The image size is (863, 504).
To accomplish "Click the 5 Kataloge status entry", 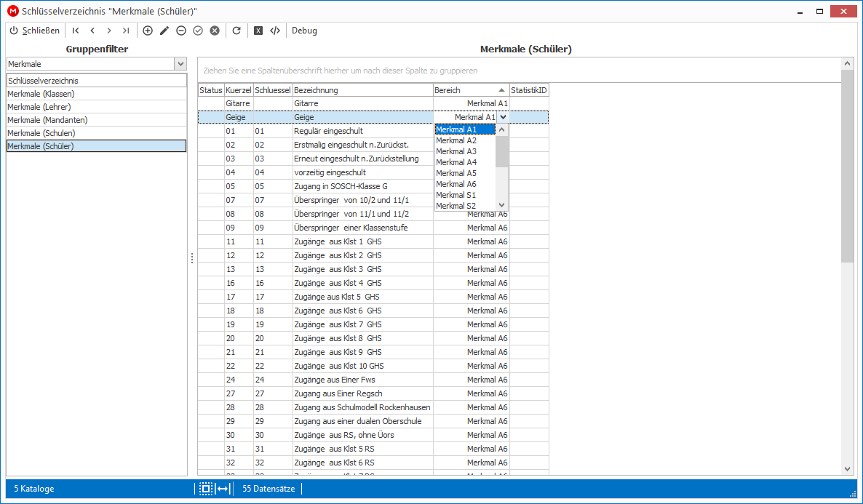I will pos(34,489).
